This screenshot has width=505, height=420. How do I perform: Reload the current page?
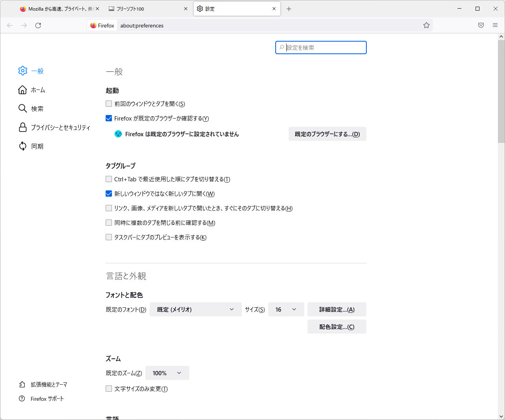coord(38,26)
